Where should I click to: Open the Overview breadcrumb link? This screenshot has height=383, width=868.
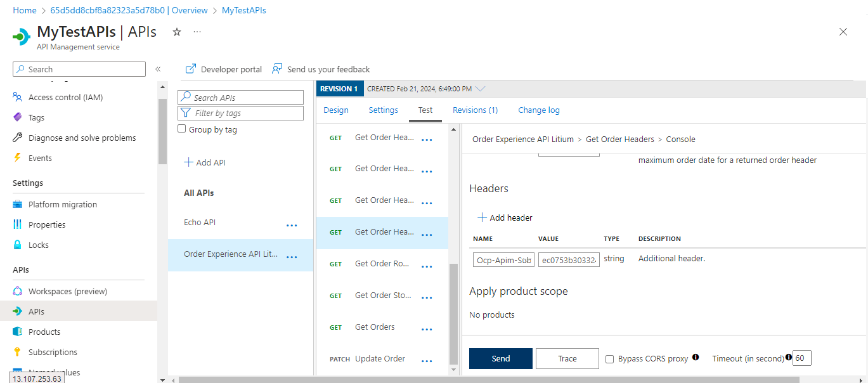129,10
